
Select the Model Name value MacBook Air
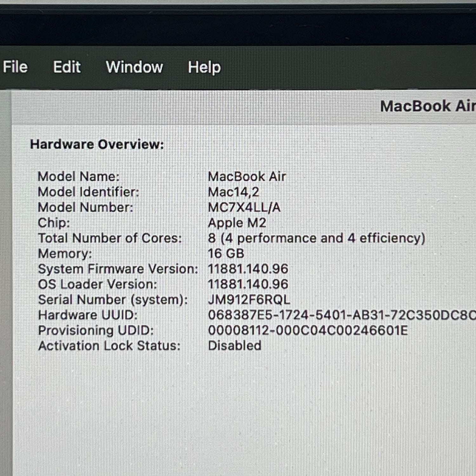247,176
